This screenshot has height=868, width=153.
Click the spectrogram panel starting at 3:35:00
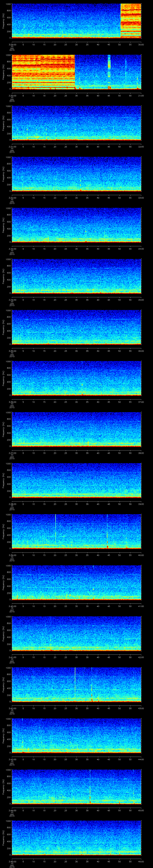point(77,327)
